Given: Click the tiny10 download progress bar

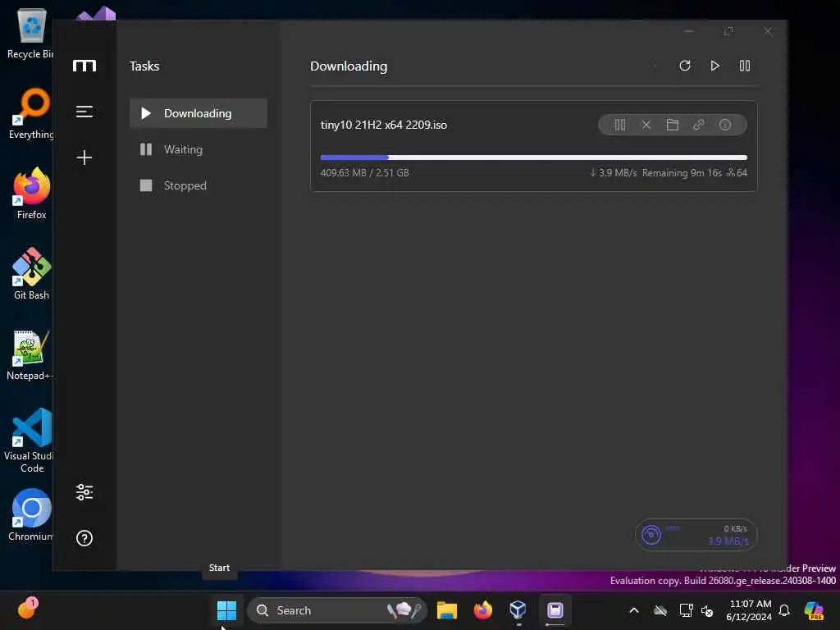Looking at the screenshot, I should pos(533,157).
